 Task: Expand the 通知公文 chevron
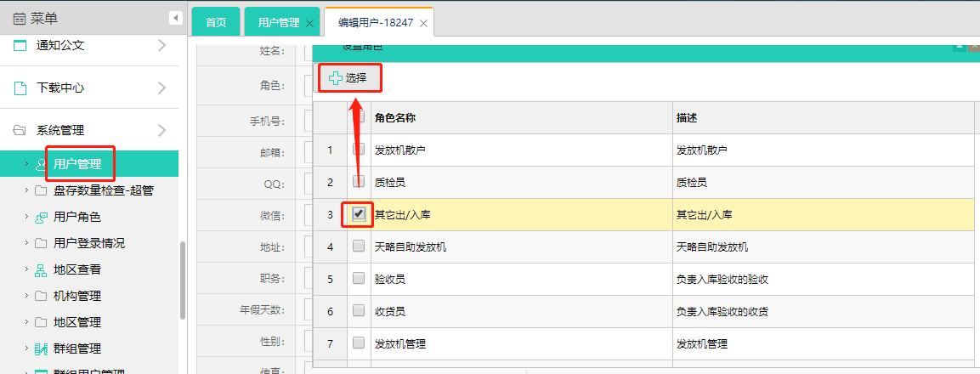[161, 46]
